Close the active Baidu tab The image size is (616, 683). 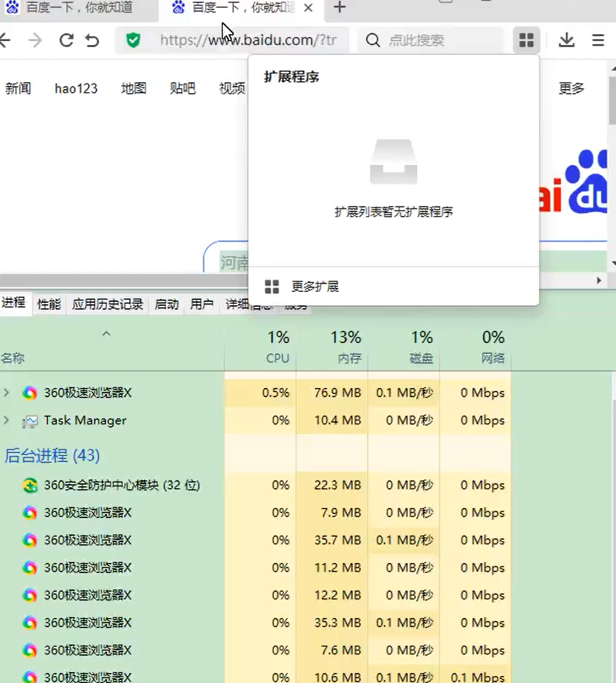point(308,8)
